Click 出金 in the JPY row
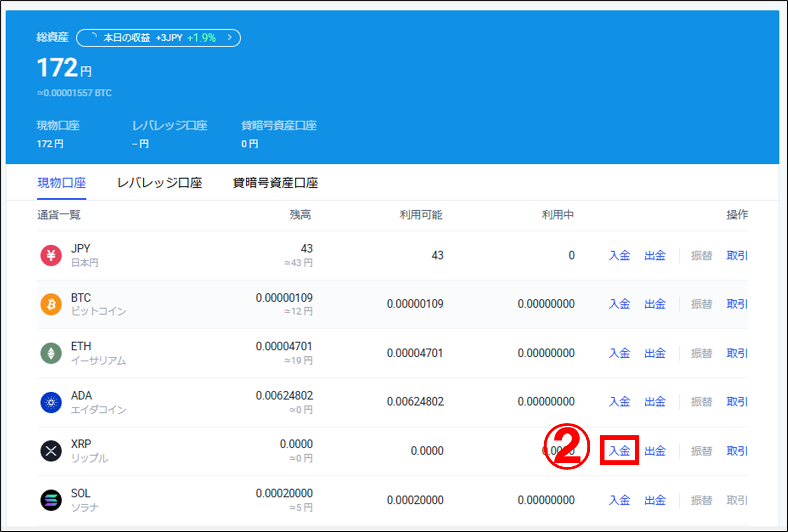Screen dimensions: 788x532 [x=655, y=255]
